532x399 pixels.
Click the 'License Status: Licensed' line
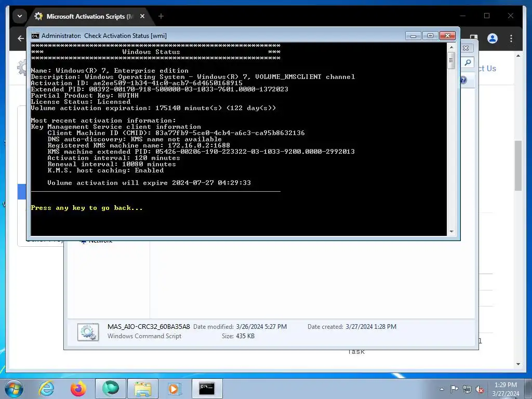pos(81,102)
